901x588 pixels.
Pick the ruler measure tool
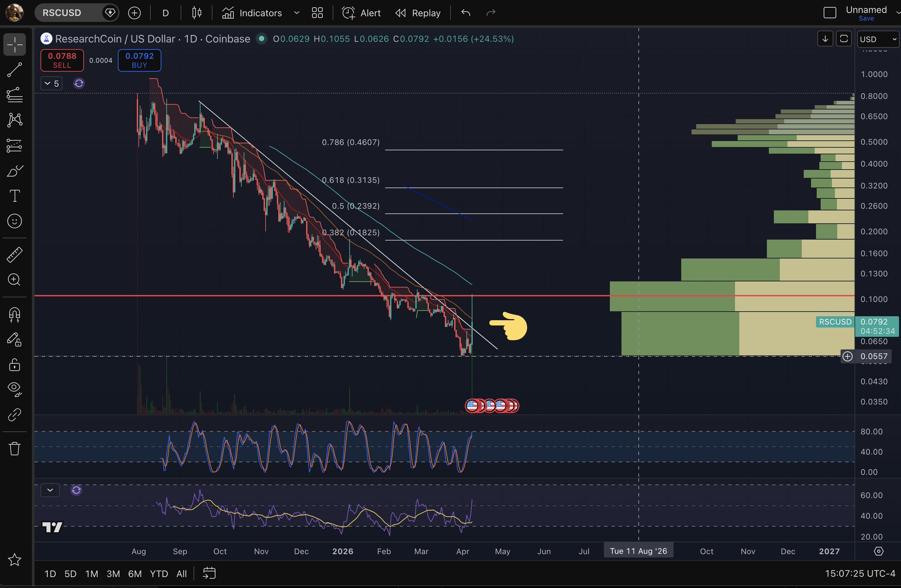(x=15, y=255)
